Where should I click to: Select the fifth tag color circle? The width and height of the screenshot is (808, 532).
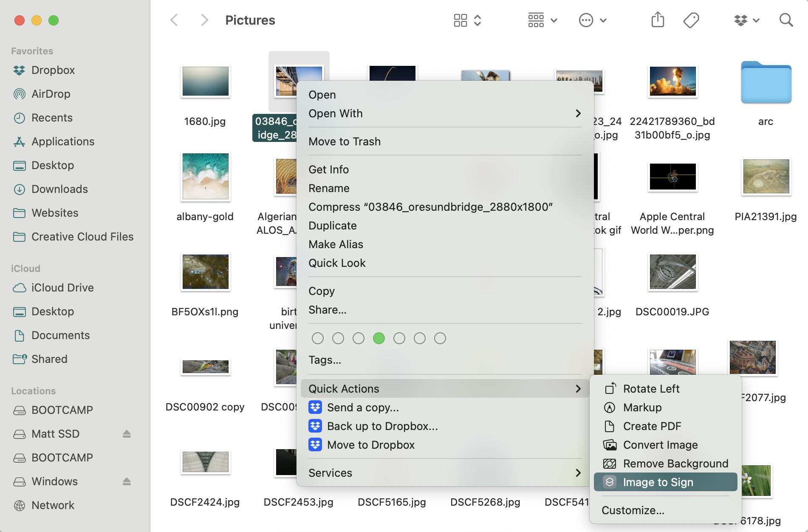point(399,338)
